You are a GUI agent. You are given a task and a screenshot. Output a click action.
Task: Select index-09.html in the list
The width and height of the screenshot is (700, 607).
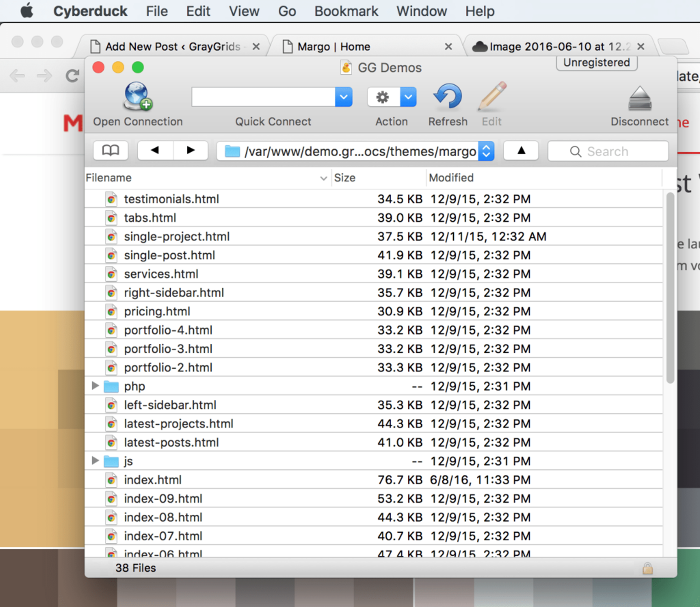coord(374,499)
